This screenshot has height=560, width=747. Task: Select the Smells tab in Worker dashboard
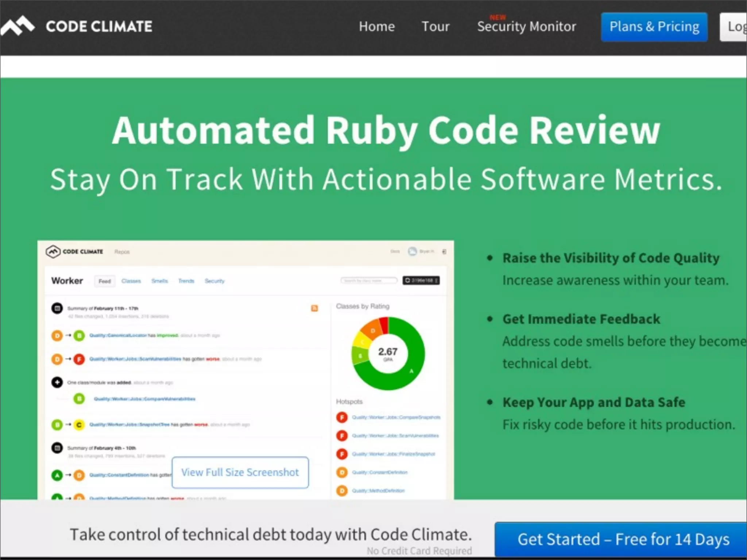coord(159,281)
